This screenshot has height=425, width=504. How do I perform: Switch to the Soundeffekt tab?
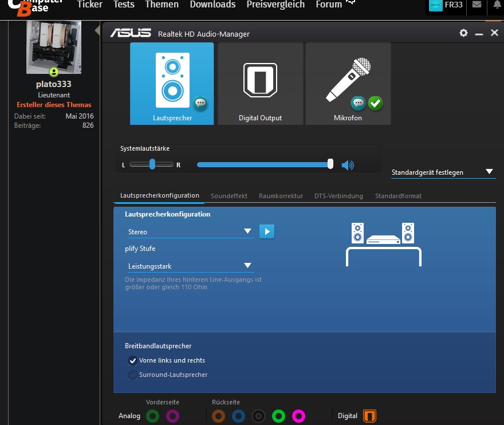tap(229, 196)
